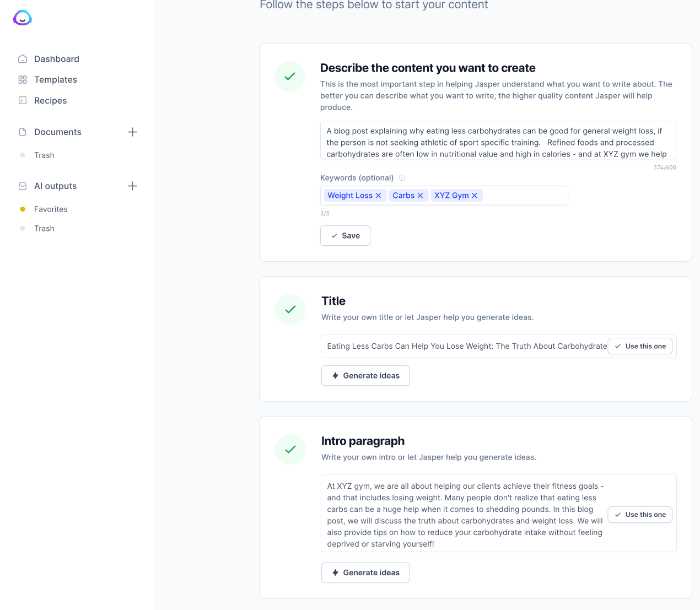
Task: Go to Templates in sidebar
Action: pyautogui.click(x=55, y=80)
